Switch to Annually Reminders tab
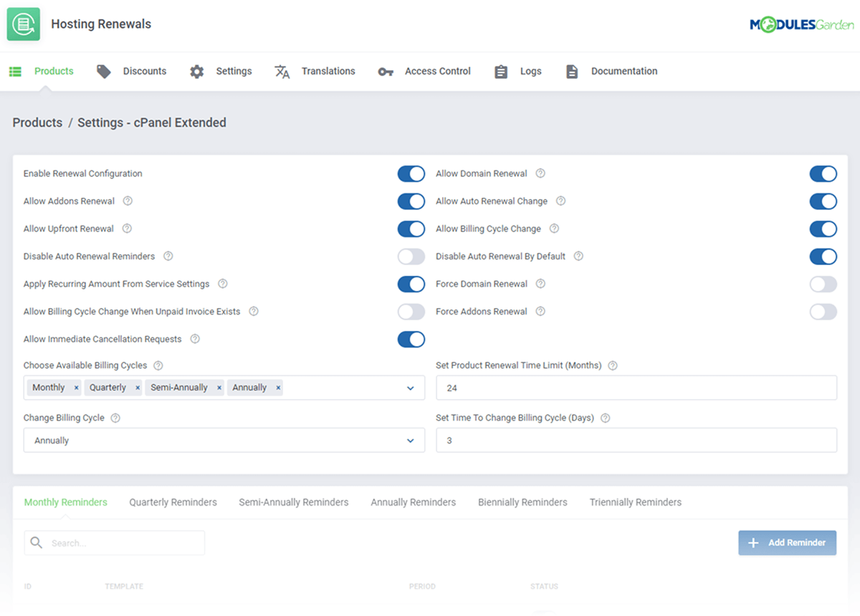The height and width of the screenshot is (616, 860). click(x=414, y=502)
